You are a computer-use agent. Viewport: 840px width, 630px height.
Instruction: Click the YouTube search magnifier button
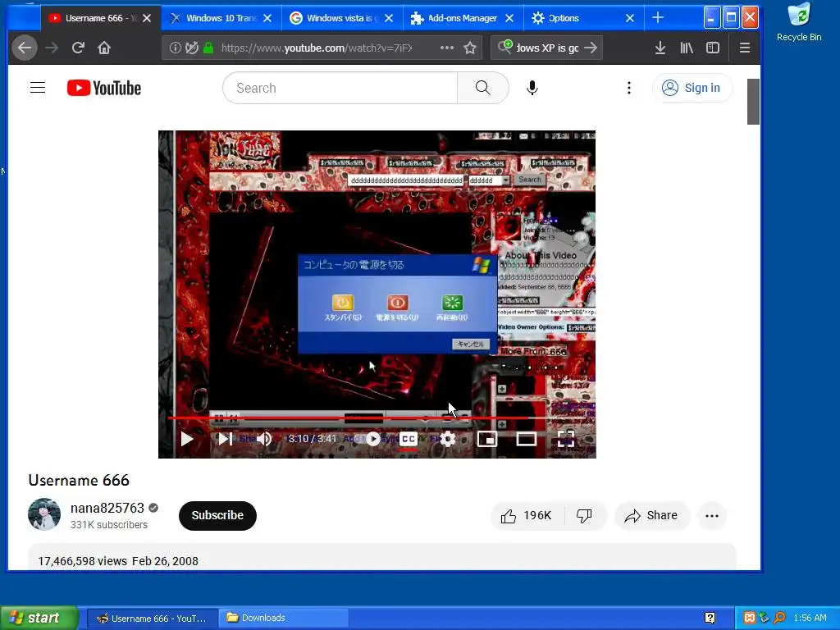(x=482, y=88)
